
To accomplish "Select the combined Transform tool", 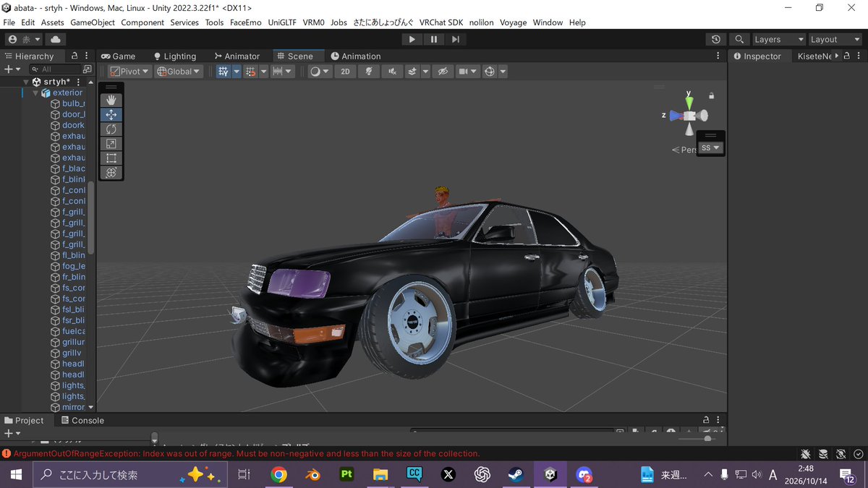I will tap(111, 172).
